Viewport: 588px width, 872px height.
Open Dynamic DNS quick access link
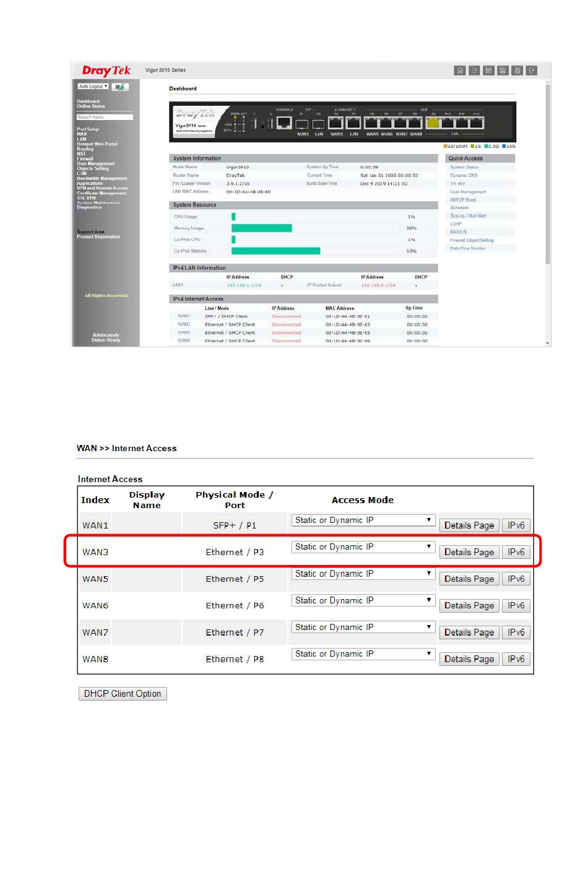click(464, 176)
